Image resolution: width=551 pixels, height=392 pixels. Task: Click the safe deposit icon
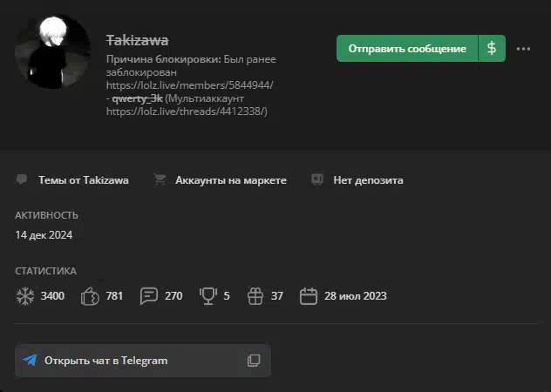(x=317, y=179)
